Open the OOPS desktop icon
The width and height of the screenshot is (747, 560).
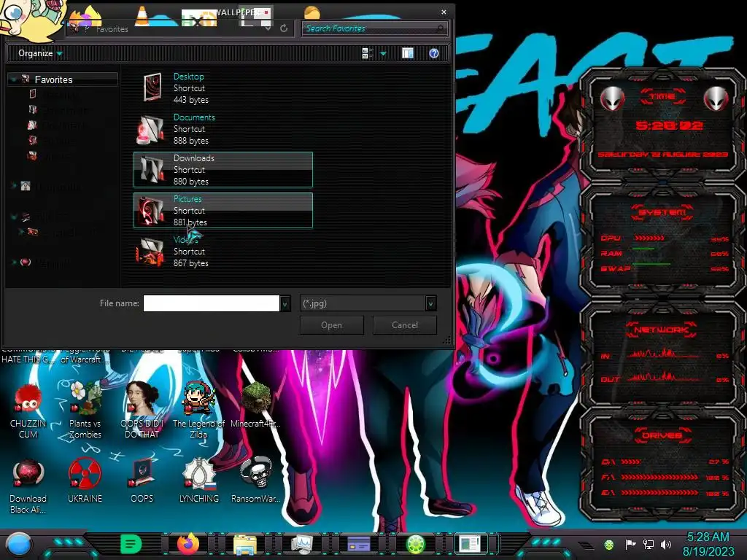tap(142, 481)
